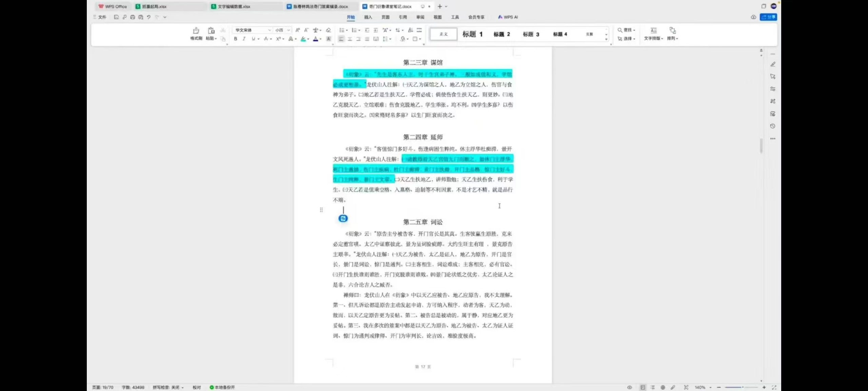The height and width of the screenshot is (391, 868).
Task: Click the Center alignment icon
Action: click(350, 39)
